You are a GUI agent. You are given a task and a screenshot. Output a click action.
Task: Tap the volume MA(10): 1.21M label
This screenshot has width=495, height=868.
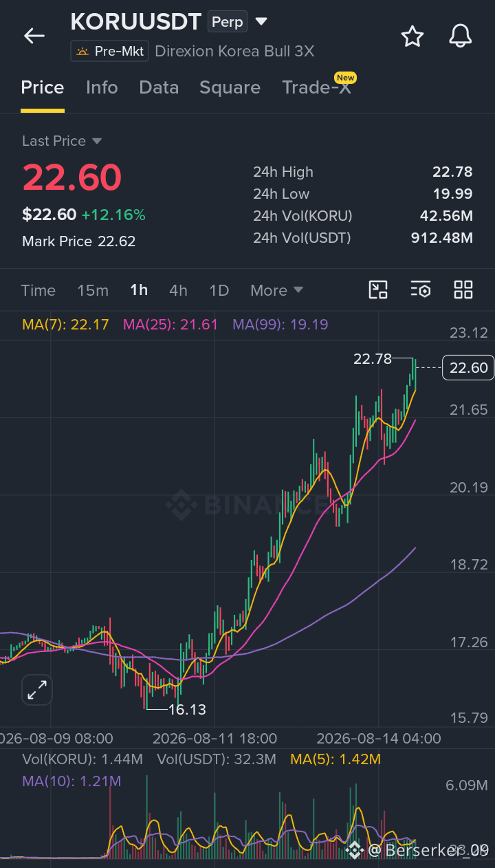[71, 781]
